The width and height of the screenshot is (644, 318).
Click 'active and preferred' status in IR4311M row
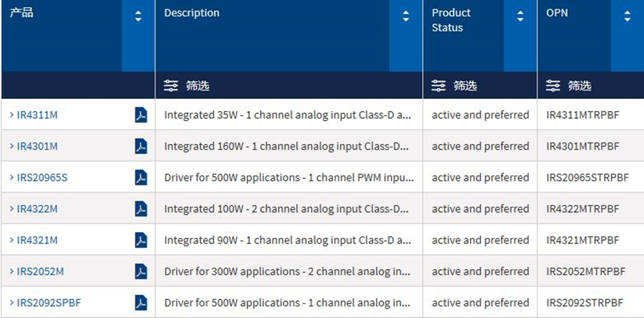480,115
